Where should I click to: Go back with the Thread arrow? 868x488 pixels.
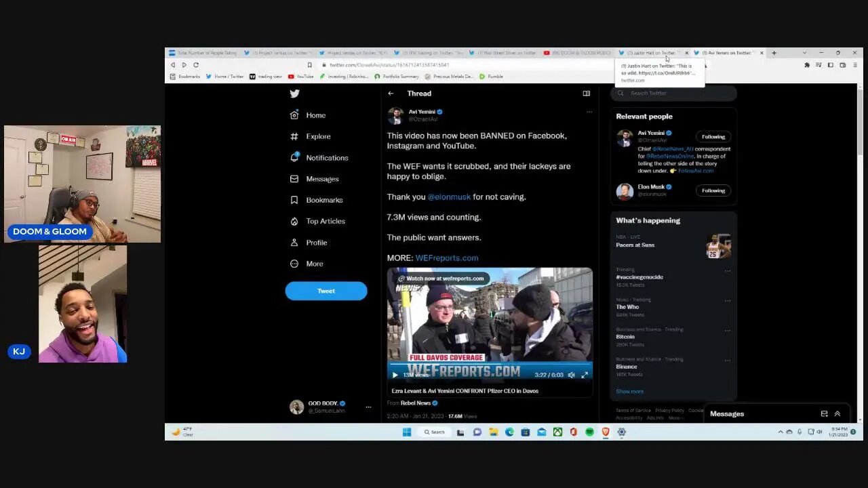click(391, 94)
